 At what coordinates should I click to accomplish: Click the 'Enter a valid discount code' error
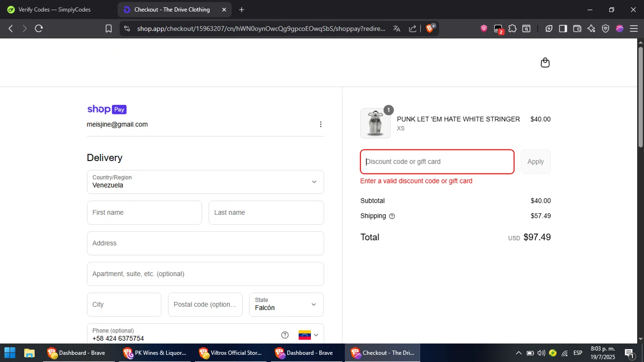point(416,181)
